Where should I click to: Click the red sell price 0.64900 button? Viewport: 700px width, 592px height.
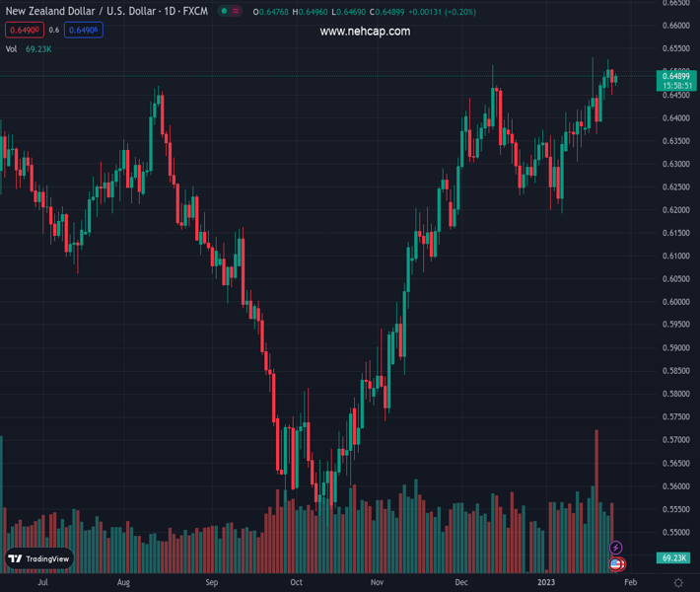25,30
